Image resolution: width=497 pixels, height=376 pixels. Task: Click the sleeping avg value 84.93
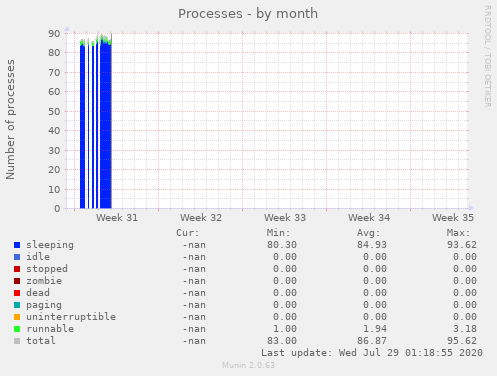[x=372, y=245]
